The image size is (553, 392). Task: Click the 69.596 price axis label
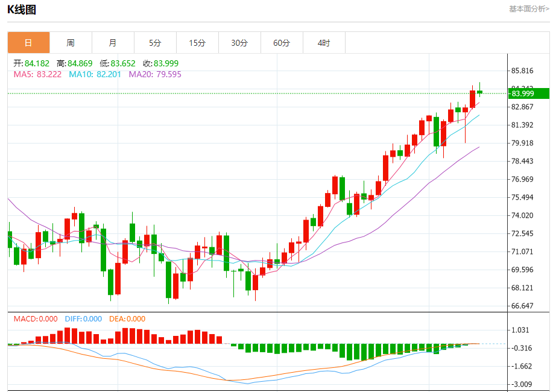(522, 270)
